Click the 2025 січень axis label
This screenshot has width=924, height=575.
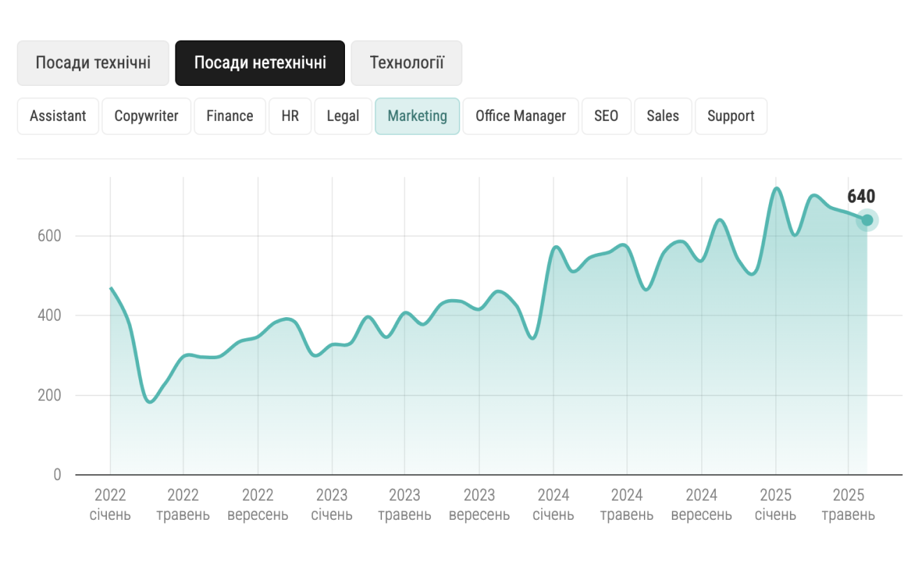(775, 505)
